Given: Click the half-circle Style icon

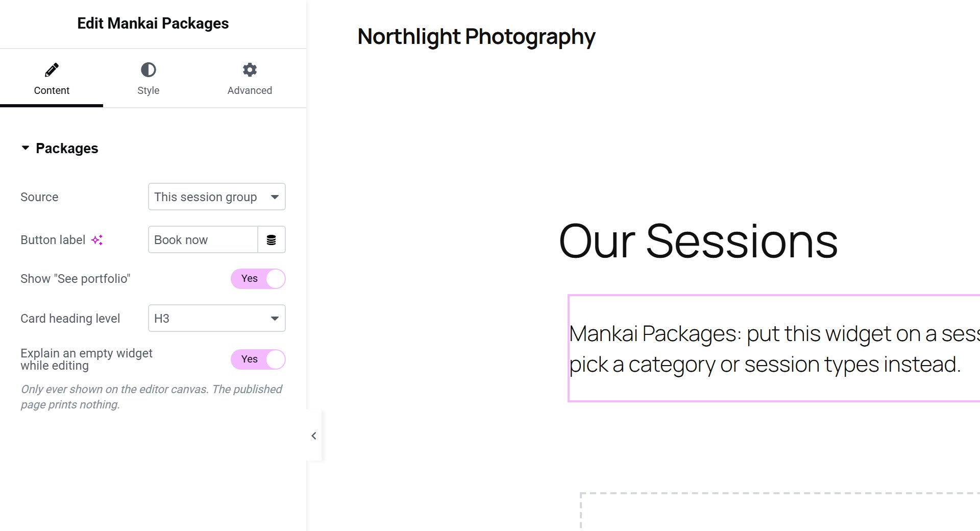Looking at the screenshot, I should [x=148, y=69].
